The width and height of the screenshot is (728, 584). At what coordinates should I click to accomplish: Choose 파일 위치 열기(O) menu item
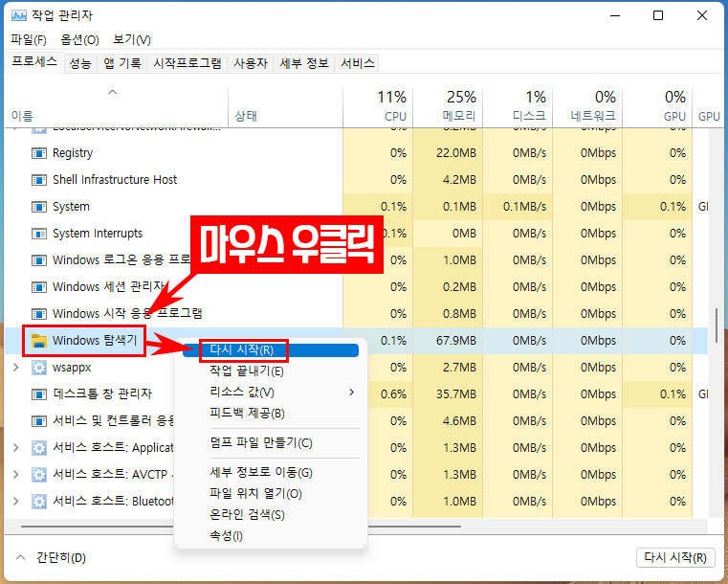tap(271, 493)
